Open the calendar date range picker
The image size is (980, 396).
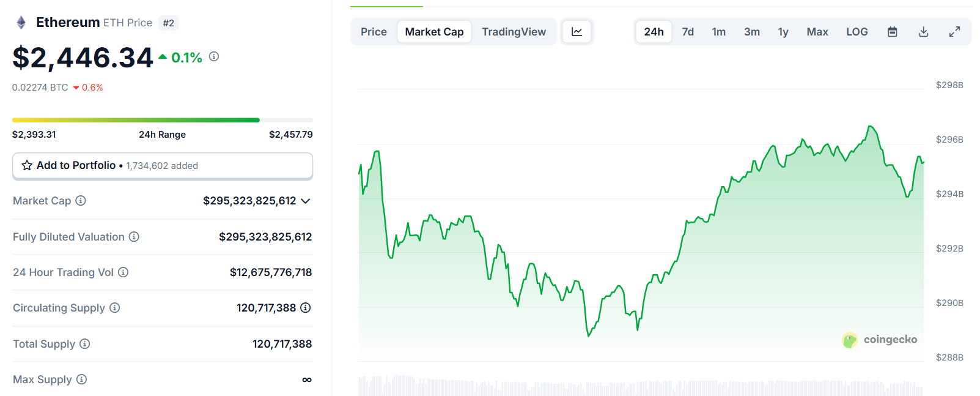coord(893,32)
